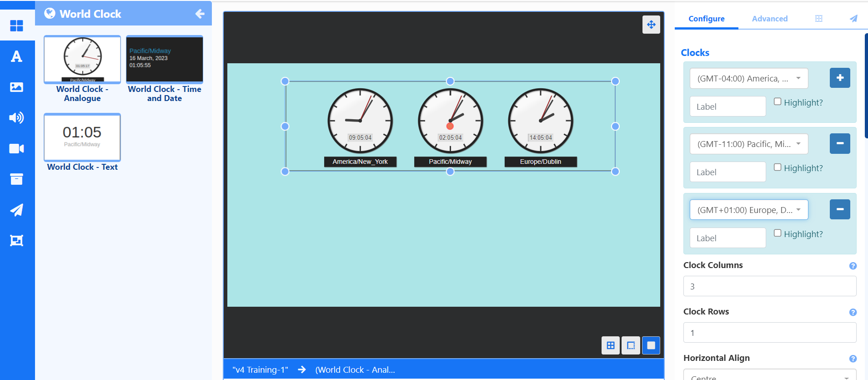Screen dimensions: 868x380
Task: Click the help icon beside Clock Columns
Action: 853,266
